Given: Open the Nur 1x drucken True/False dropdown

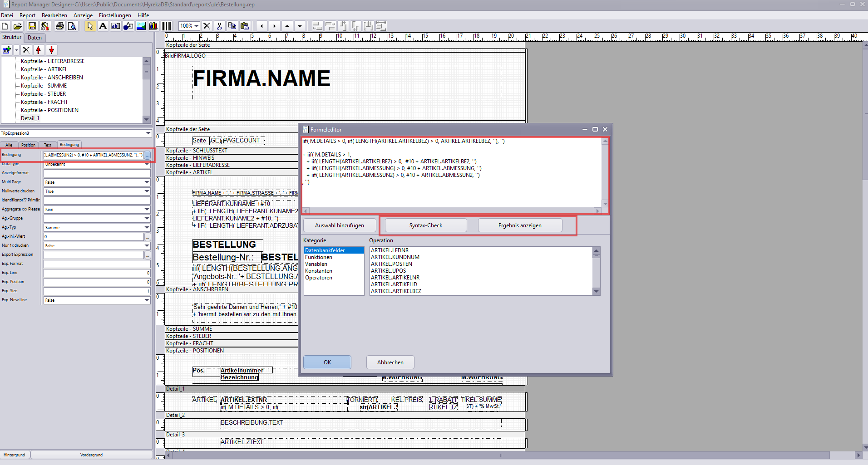Looking at the screenshot, I should (x=147, y=246).
